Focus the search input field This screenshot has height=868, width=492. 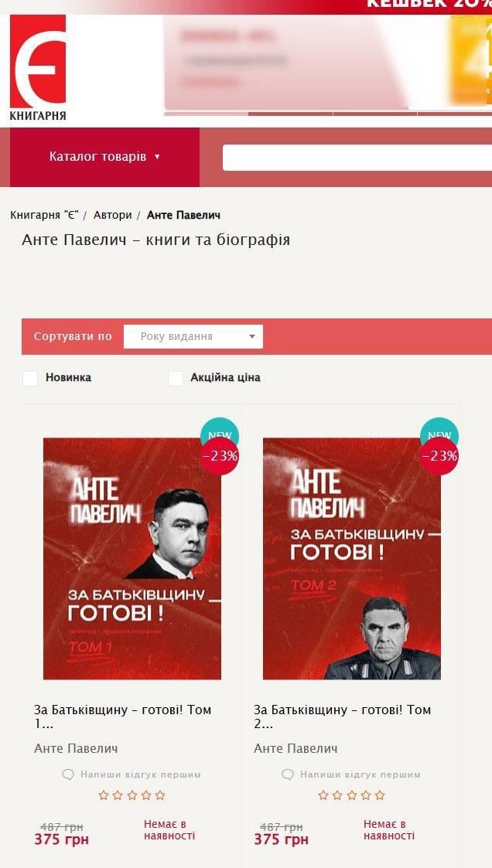click(357, 157)
